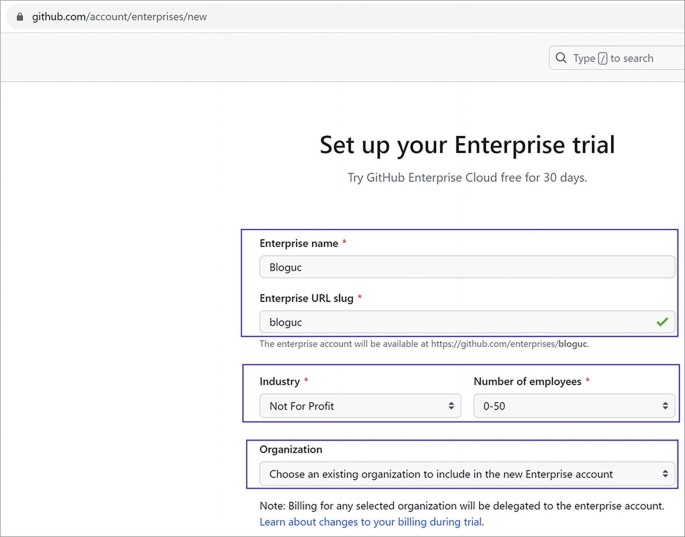Open 'Learn about changes to your billing' link
This screenshot has height=537, width=685.
click(x=371, y=522)
